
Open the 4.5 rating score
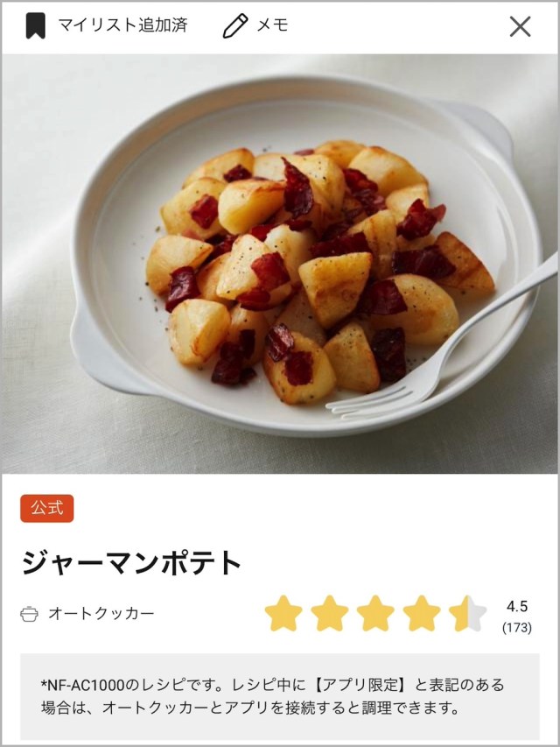pyautogui.click(x=517, y=607)
